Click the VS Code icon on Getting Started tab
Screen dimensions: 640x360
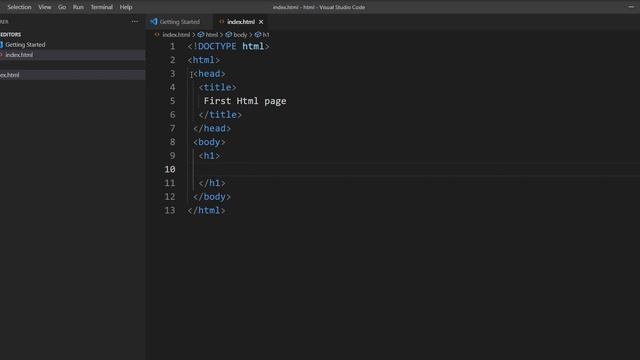pos(153,22)
